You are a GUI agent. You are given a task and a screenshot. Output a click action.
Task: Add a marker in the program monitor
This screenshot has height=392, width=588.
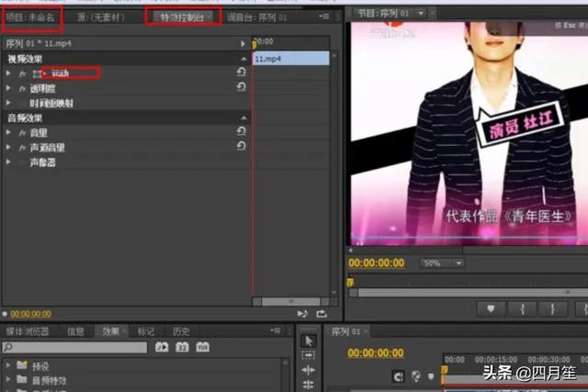pos(491,308)
